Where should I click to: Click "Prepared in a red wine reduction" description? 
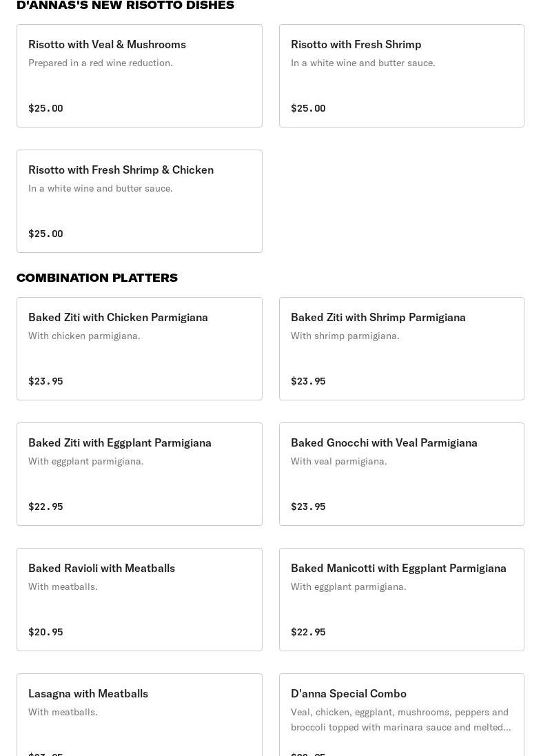[101, 63]
